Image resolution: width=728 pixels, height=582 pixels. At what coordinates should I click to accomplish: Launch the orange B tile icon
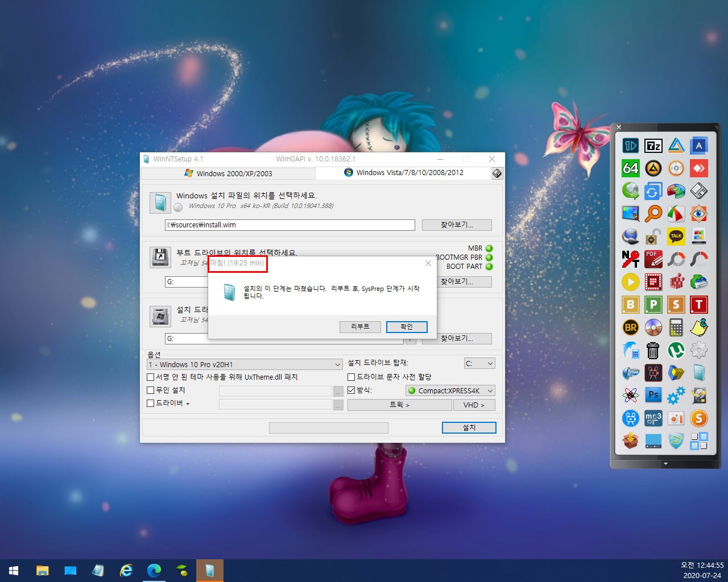tap(630, 305)
